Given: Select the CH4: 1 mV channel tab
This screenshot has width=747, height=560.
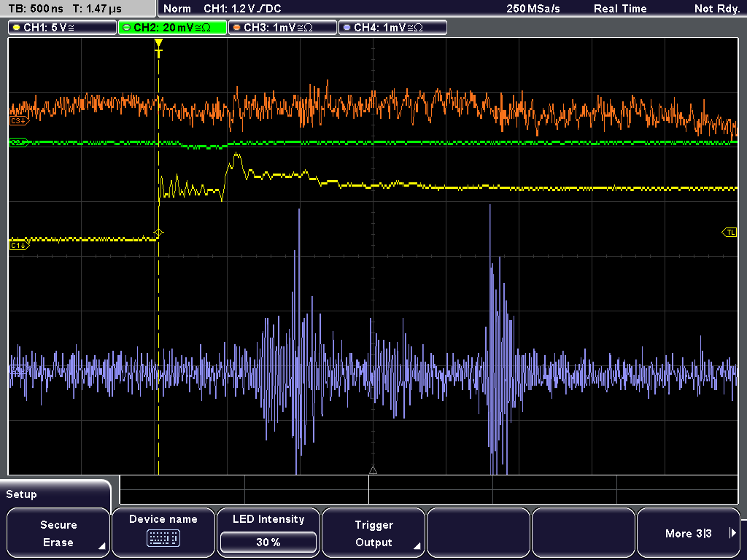Looking at the screenshot, I should 392,28.
